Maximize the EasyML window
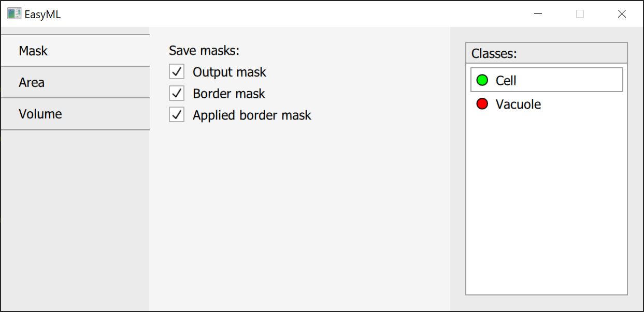The image size is (644, 312). coord(580,14)
